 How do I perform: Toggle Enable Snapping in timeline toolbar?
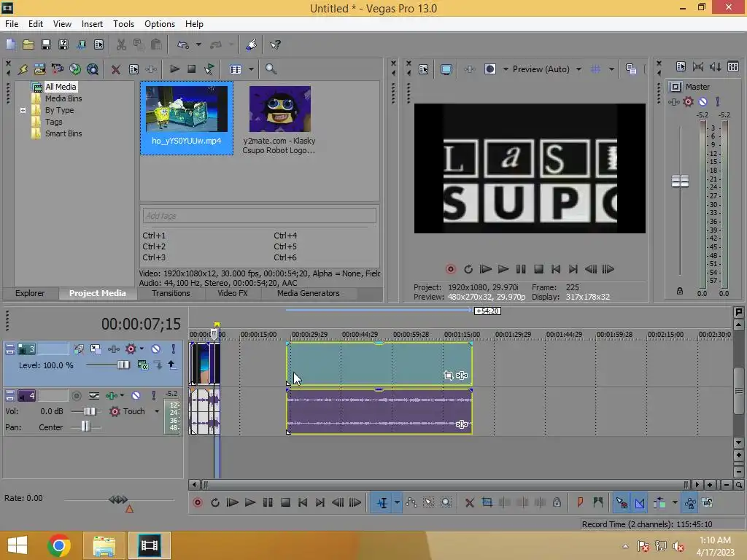(622, 502)
